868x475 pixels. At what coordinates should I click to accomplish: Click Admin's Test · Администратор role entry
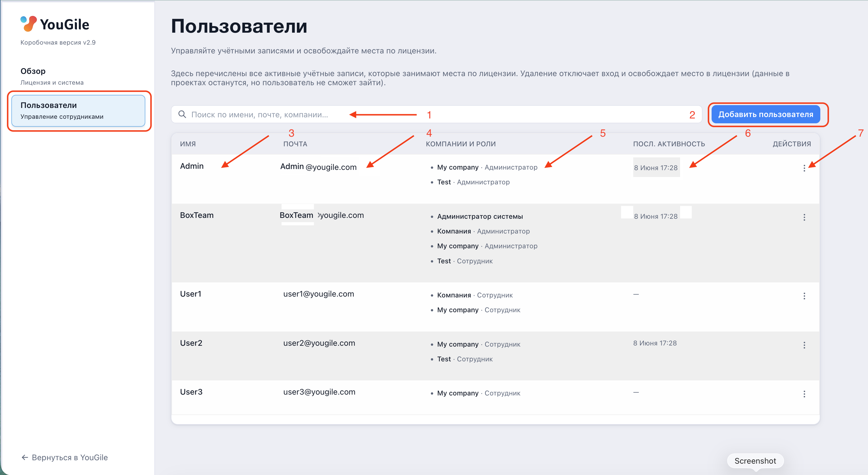[x=473, y=182]
